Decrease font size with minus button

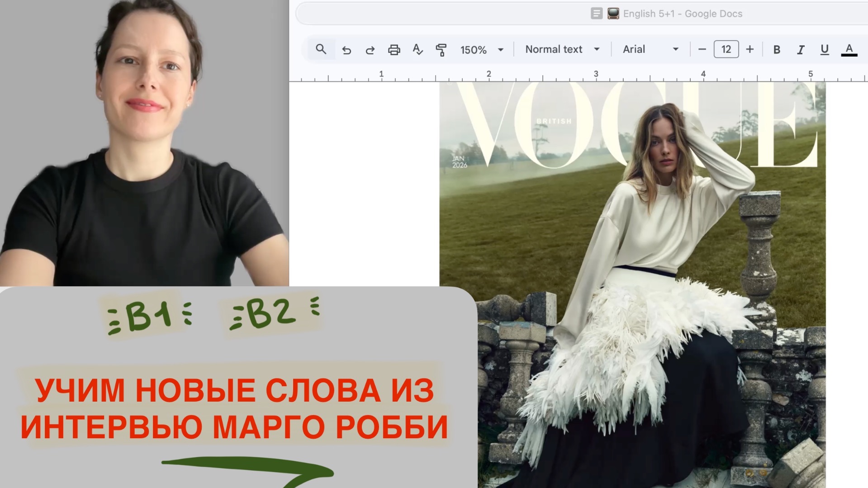[x=702, y=49]
